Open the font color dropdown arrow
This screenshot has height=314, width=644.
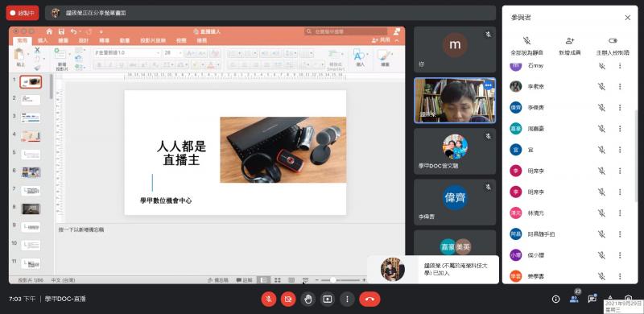(217, 65)
